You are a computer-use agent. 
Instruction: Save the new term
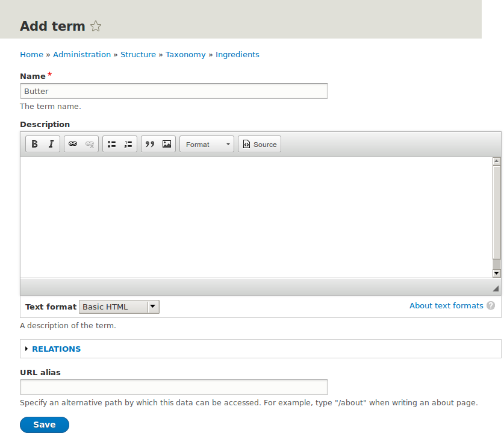pyautogui.click(x=44, y=425)
